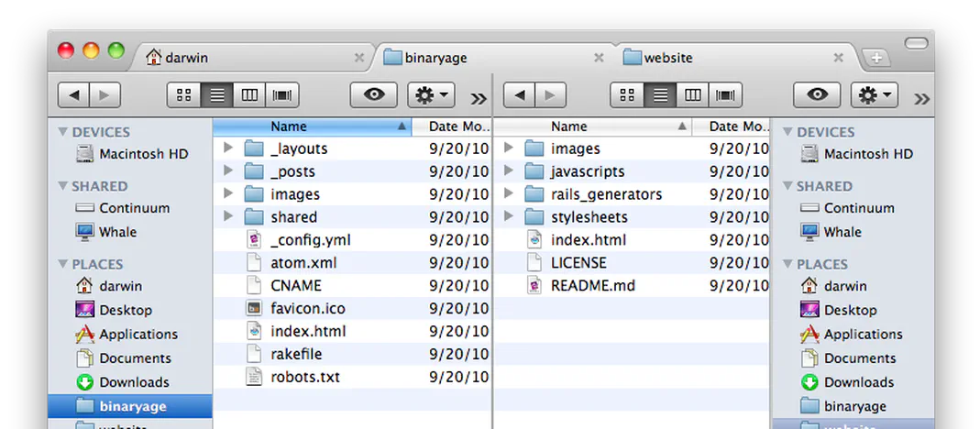Image resolution: width=980 pixels, height=429 pixels.
Task: Open Macintosh HD in right sidebar
Action: click(853, 154)
